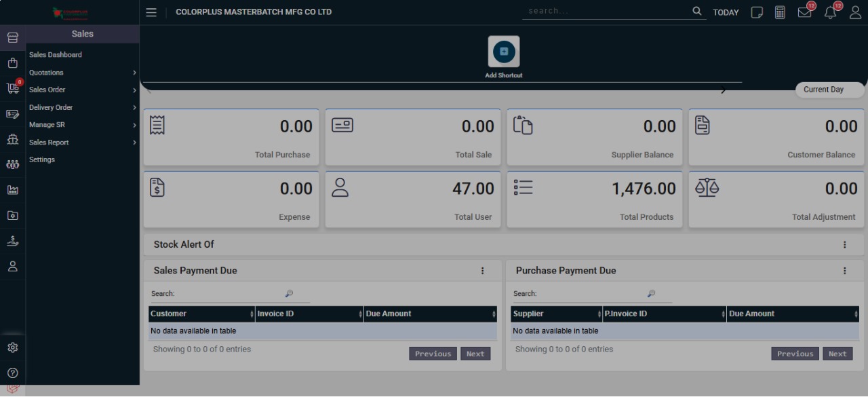This screenshot has width=868, height=397.
Task: Open the calculator icon in top bar
Action: pos(780,12)
